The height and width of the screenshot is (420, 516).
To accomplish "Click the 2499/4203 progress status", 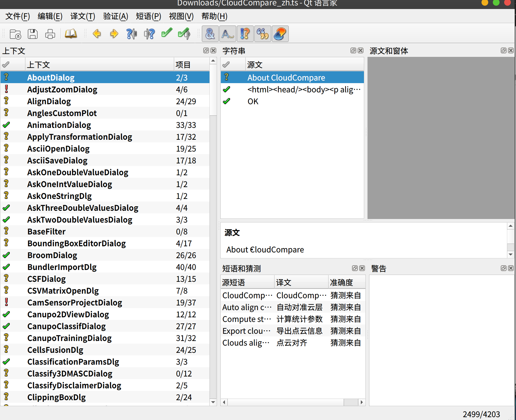I will (x=481, y=414).
